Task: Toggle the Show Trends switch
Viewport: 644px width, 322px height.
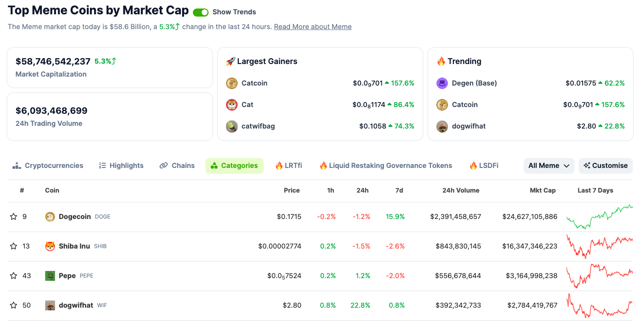Action: [200, 12]
